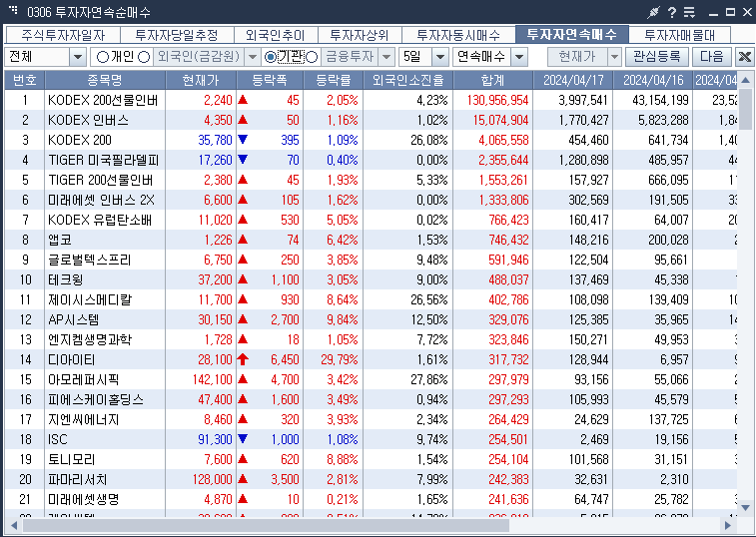Click the Excel export X icon

(x=744, y=57)
